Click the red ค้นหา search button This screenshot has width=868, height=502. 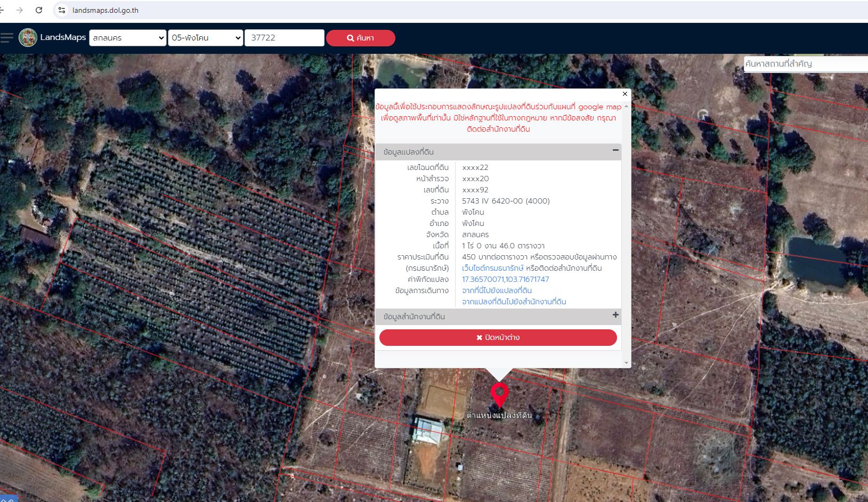click(x=361, y=38)
